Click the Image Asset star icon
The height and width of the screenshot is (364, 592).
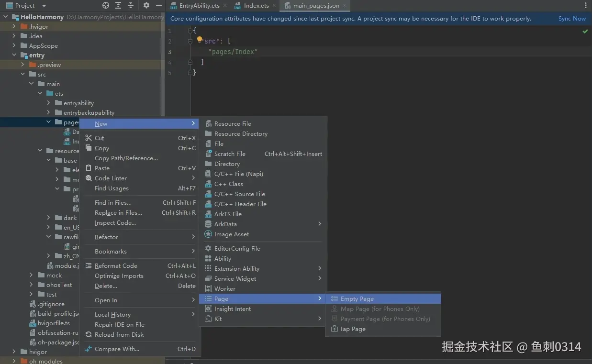208,234
